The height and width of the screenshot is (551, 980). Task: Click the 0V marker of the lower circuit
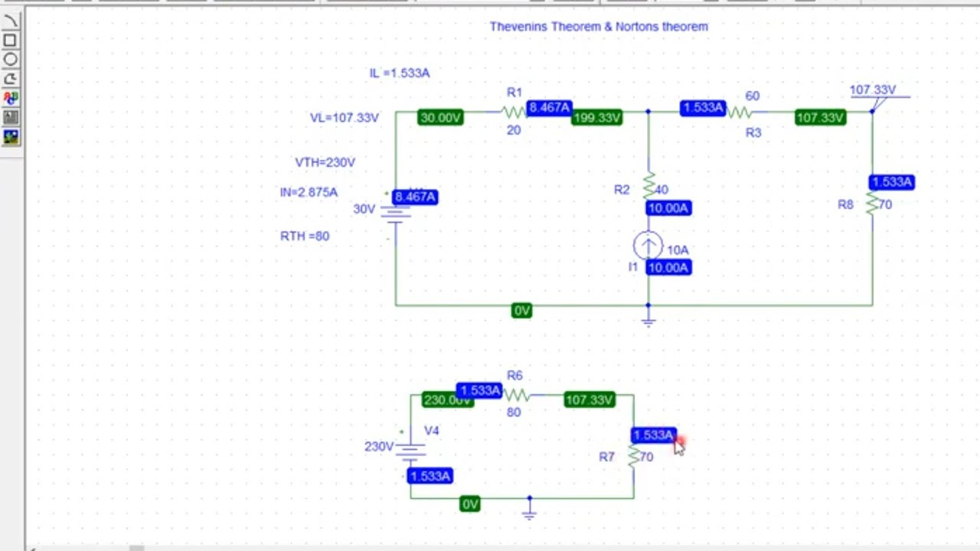coord(470,504)
